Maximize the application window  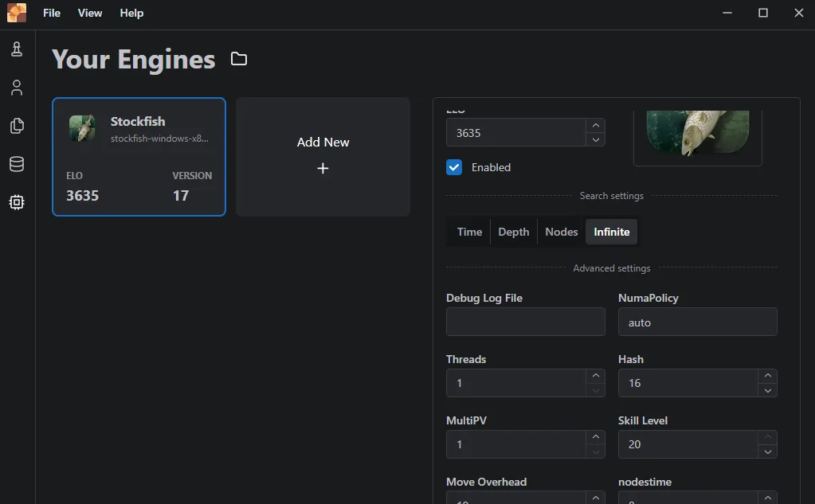tap(763, 13)
